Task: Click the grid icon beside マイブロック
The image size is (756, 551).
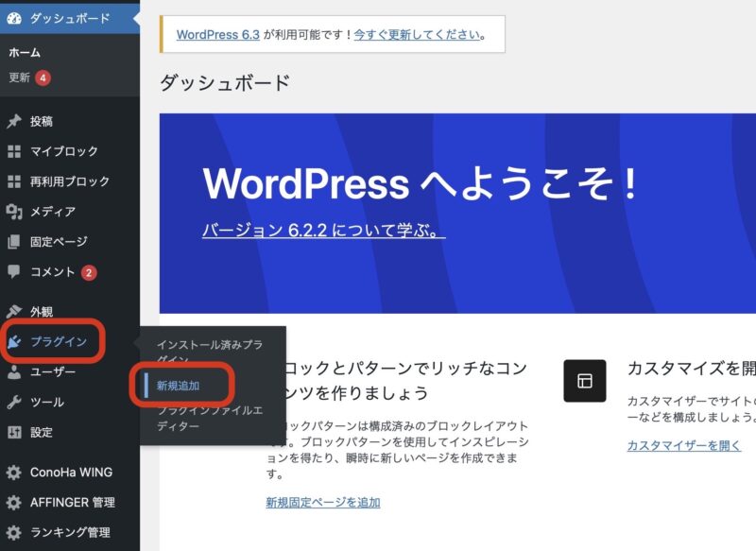Action: pos(14,151)
